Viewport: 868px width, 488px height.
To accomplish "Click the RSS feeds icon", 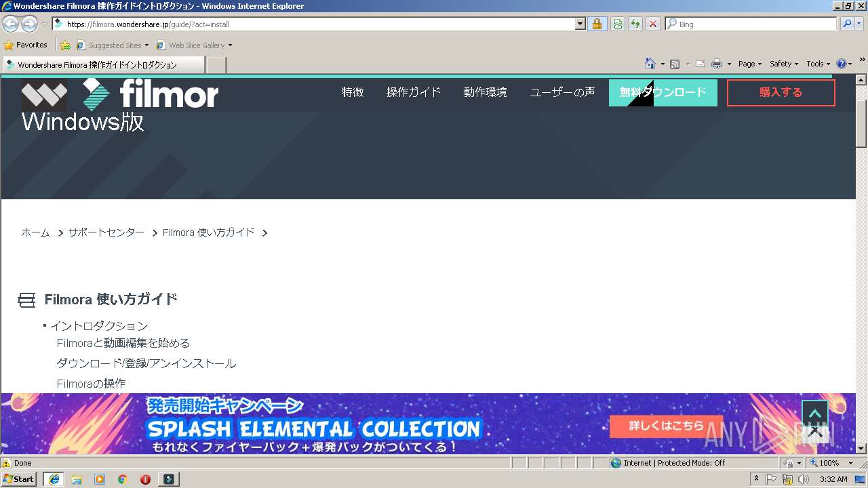I will click(675, 64).
